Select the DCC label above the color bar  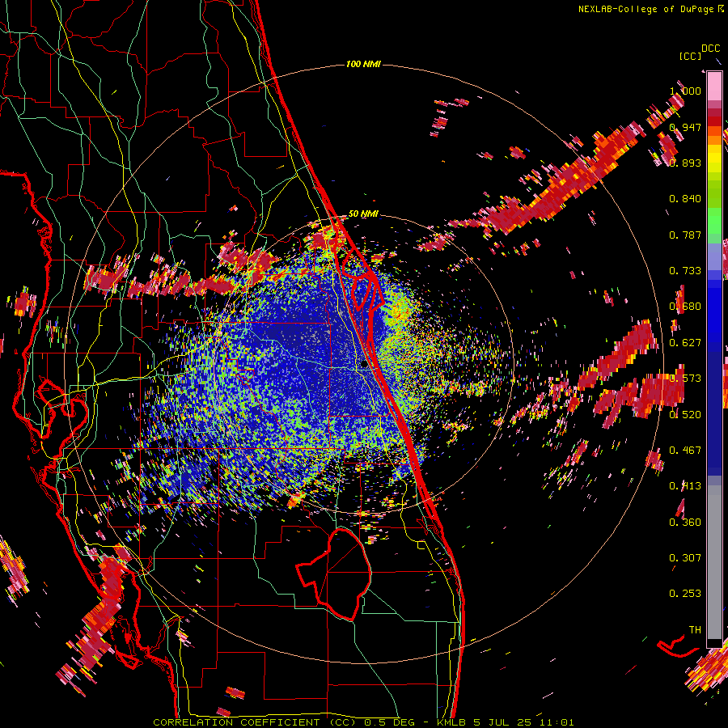[x=710, y=49]
